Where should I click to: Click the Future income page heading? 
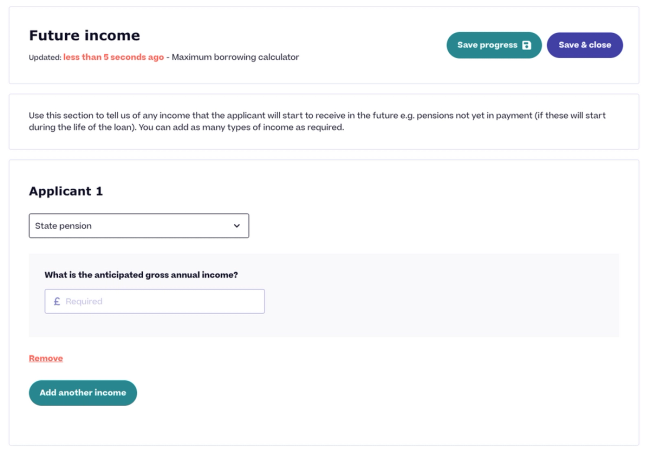(85, 36)
